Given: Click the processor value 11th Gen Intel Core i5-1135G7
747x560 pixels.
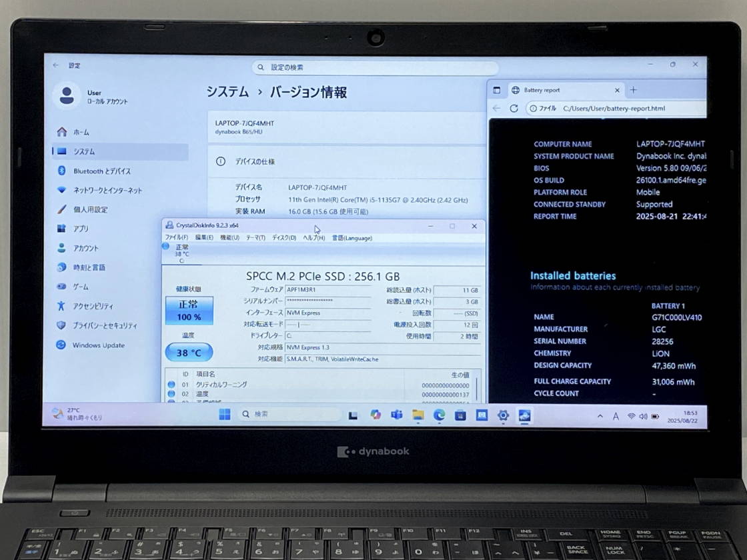Looking at the screenshot, I should coord(378,200).
